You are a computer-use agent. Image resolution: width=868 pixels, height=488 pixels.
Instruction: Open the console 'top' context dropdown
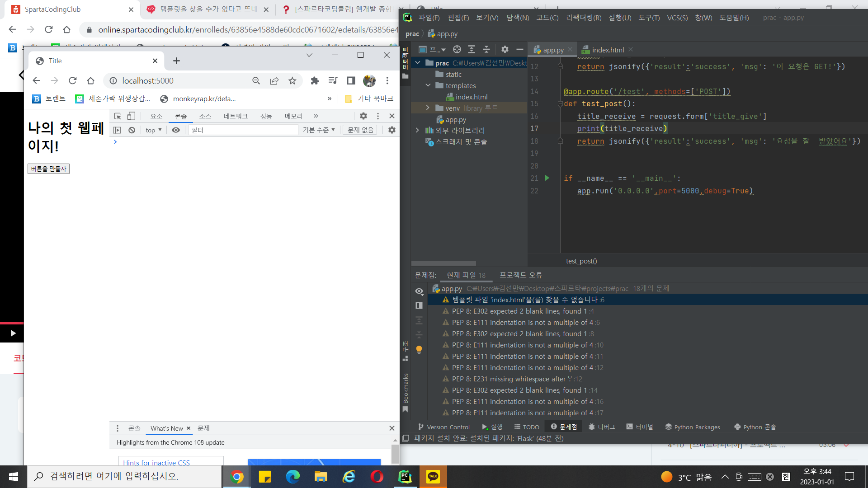(x=154, y=130)
